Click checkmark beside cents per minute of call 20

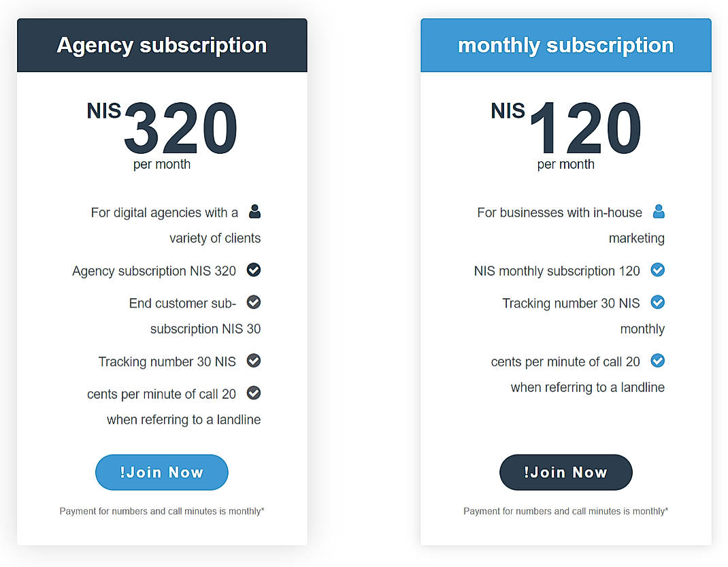[253, 393]
